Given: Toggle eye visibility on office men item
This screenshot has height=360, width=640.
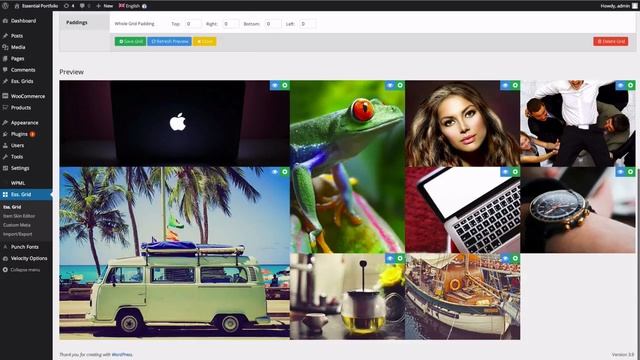Looking at the screenshot, I should pos(620,85).
